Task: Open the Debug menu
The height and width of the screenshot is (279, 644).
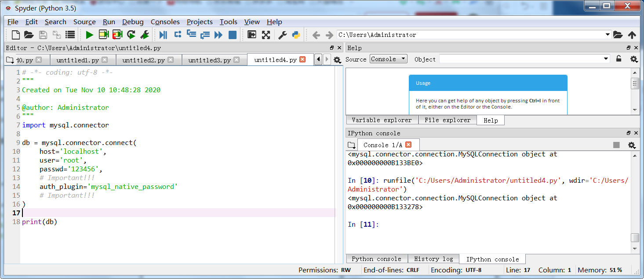Action: 133,22
